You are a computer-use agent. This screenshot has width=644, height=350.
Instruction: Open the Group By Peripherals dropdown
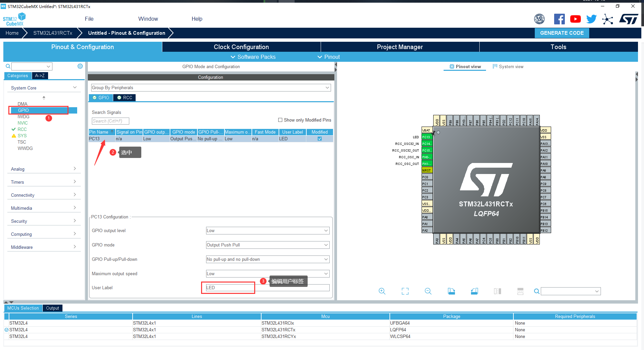pyautogui.click(x=210, y=87)
